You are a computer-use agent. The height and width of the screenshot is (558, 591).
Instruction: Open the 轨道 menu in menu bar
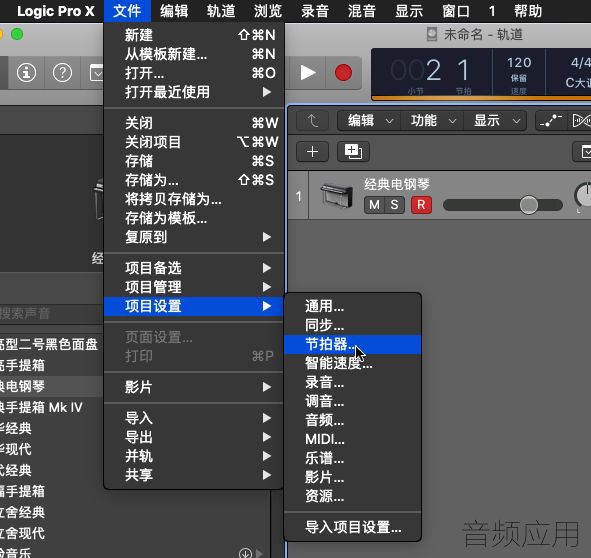[x=221, y=11]
